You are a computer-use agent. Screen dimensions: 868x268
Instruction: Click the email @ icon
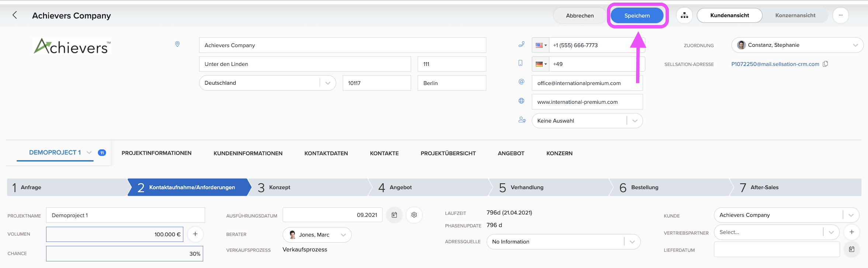(x=521, y=82)
